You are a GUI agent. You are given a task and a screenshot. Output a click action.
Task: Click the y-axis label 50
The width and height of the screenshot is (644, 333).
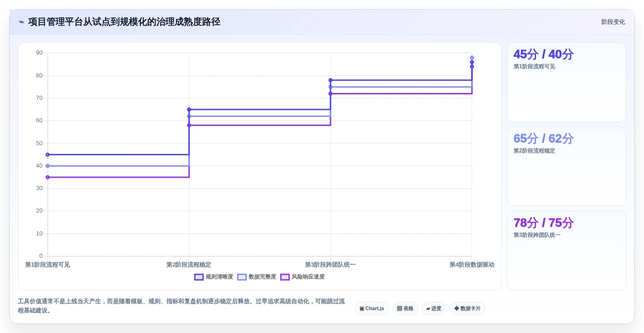39,143
